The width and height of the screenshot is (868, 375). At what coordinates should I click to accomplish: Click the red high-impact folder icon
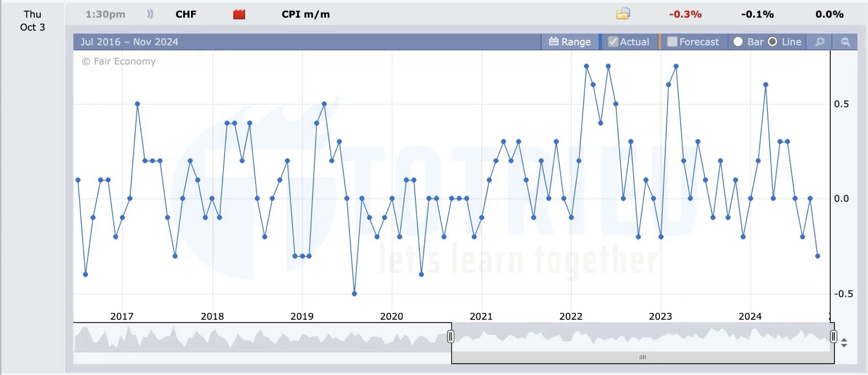(x=239, y=14)
